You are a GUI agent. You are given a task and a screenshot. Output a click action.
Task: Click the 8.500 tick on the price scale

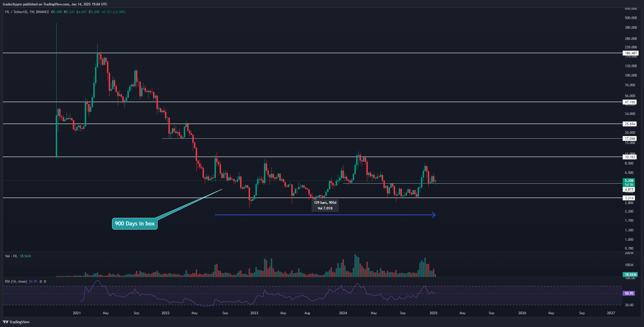click(629, 163)
